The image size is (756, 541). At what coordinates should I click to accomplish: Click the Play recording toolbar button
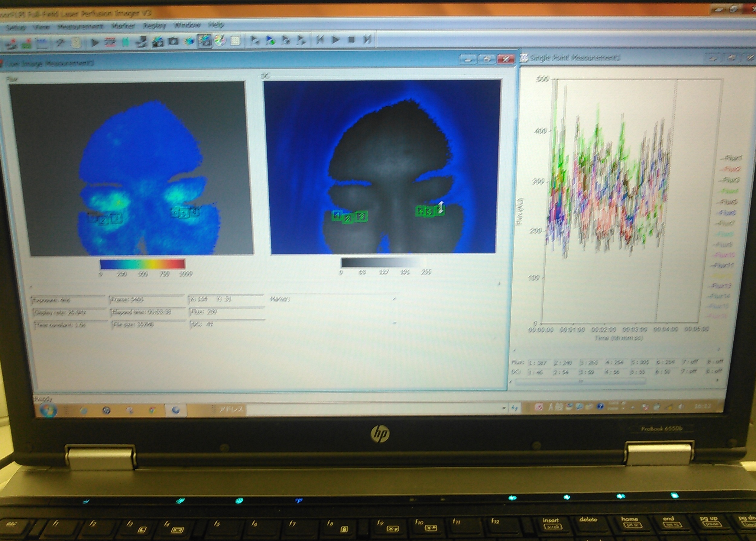[x=95, y=43]
